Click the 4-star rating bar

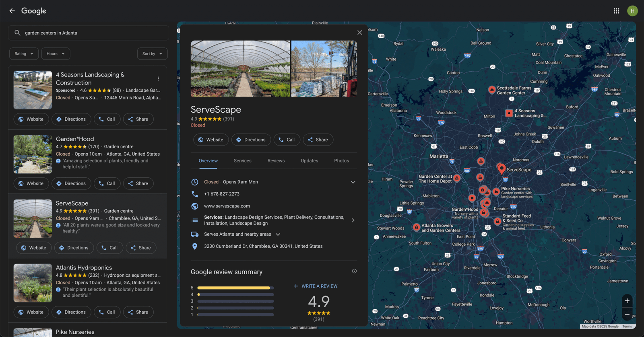[x=235, y=294]
